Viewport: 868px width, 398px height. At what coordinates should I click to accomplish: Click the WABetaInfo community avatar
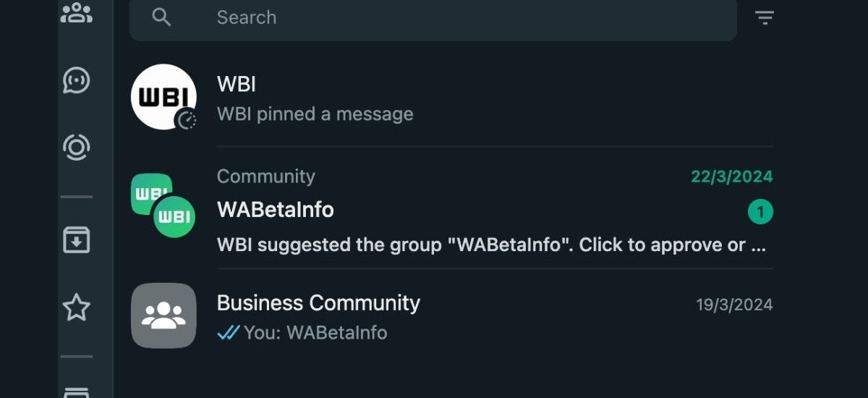(163, 206)
